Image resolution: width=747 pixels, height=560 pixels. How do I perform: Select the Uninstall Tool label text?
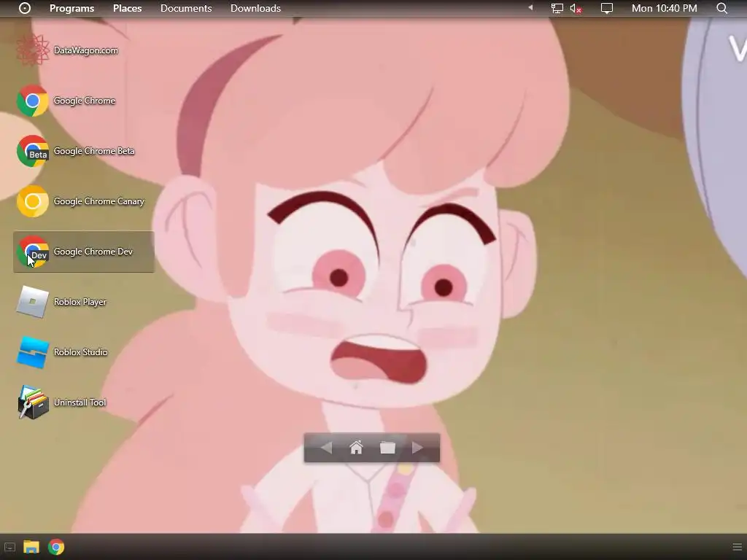click(80, 402)
